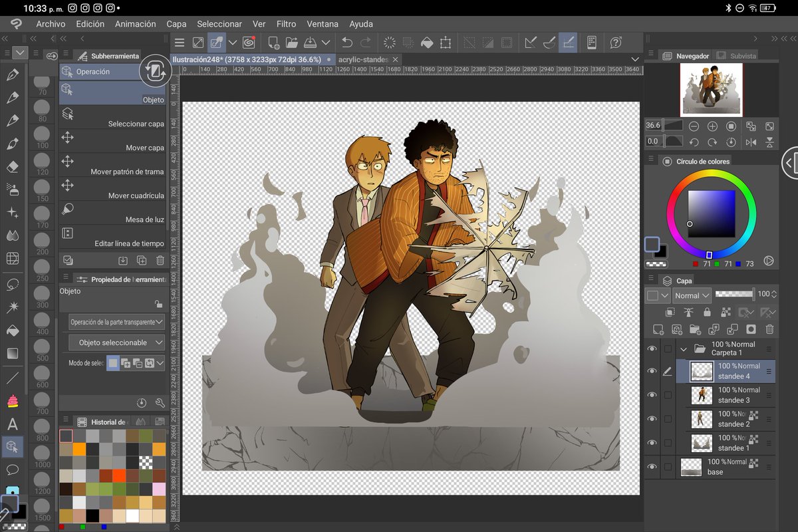Click the Fill paint bucket command icon
798x532 pixels.
coord(427,43)
